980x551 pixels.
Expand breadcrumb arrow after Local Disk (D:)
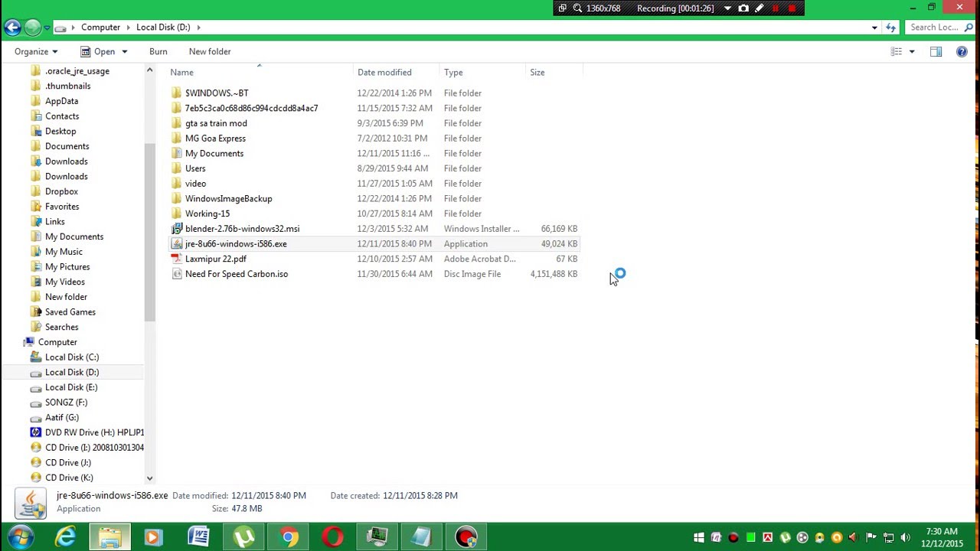[x=198, y=28]
